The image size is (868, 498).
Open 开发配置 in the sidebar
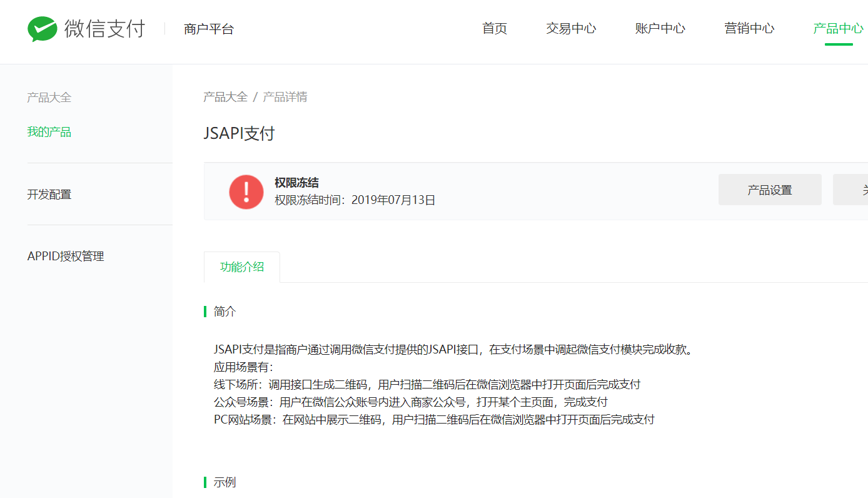49,195
